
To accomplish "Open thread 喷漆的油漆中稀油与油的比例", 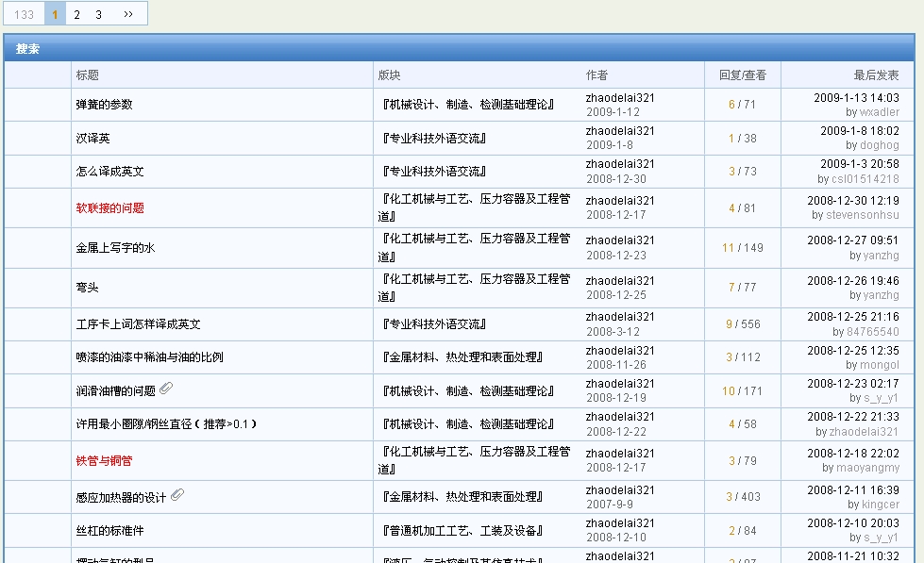I will click(x=150, y=357).
